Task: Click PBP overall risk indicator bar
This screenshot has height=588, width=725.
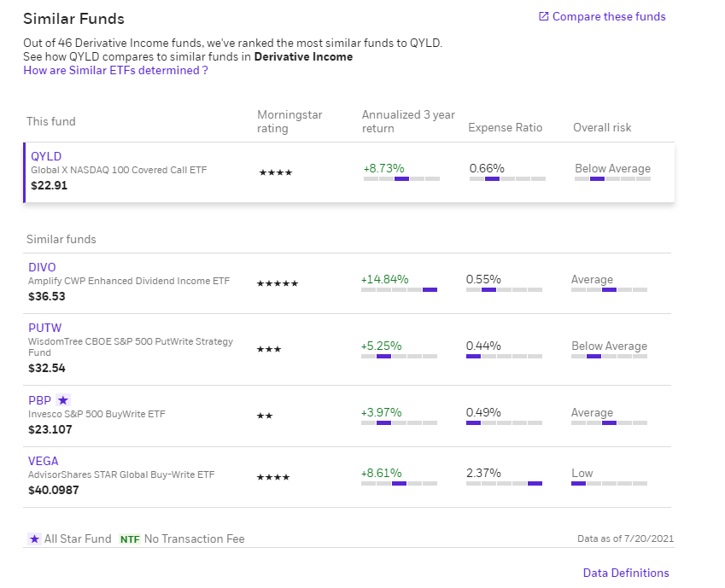Action: (610, 423)
